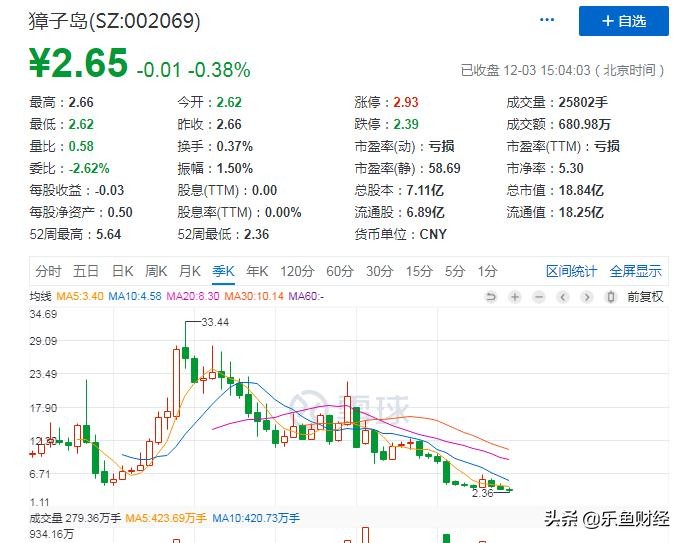Select the 季K chart tab

(x=223, y=271)
